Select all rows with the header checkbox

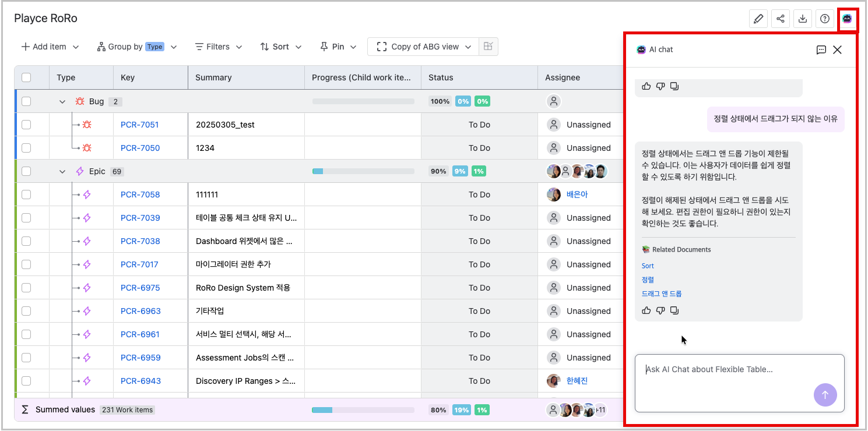click(x=26, y=77)
